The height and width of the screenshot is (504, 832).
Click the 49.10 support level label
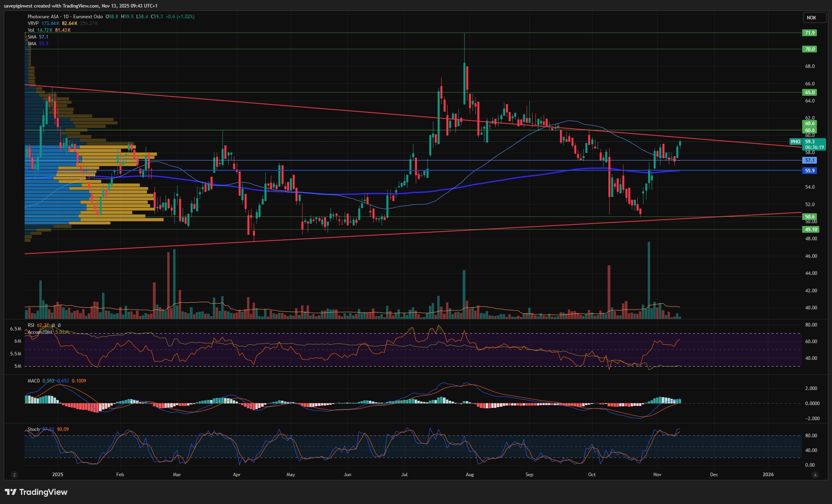click(x=811, y=230)
